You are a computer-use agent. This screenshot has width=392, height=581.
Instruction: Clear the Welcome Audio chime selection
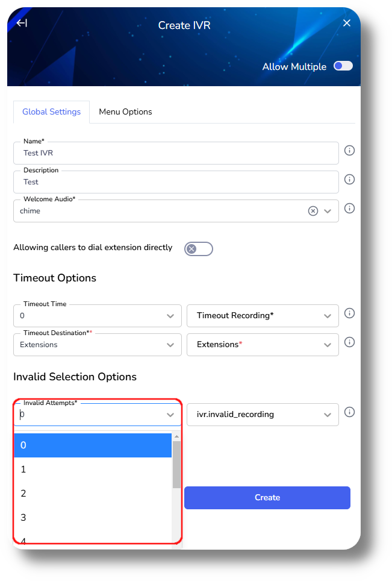[x=313, y=211]
